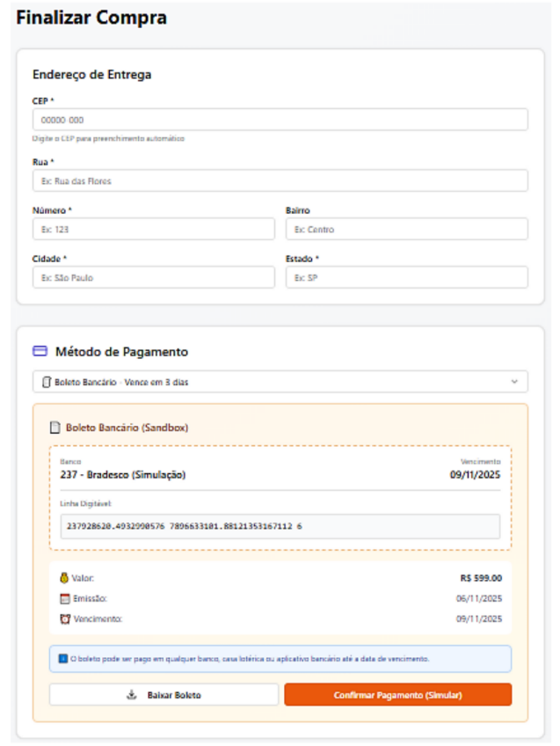The width and height of the screenshot is (560, 746).
Task: Click the alarm clock icon beside Vencimento
Action: 63,618
